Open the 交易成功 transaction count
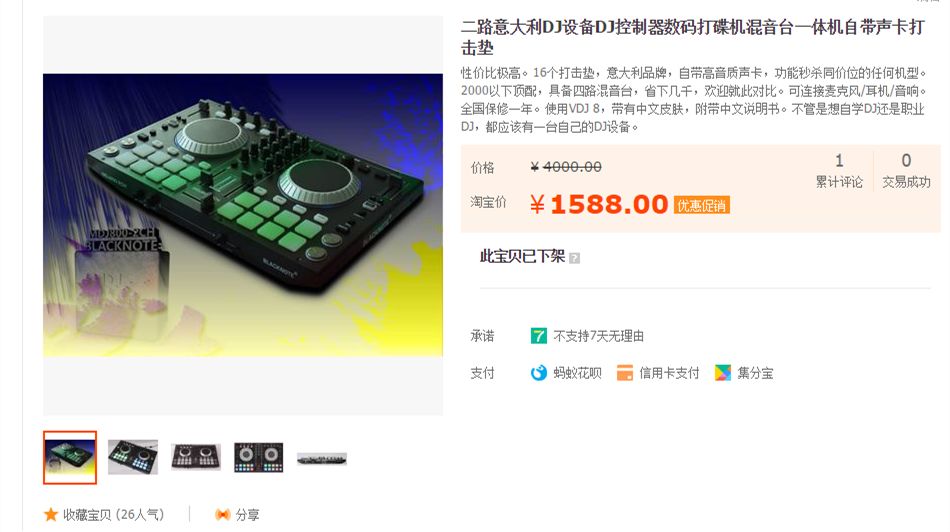Image resolution: width=950 pixels, height=532 pixels. point(906,171)
